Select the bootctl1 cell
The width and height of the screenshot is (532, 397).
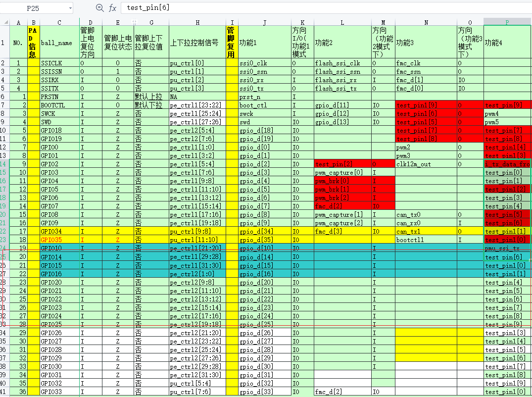click(426, 240)
